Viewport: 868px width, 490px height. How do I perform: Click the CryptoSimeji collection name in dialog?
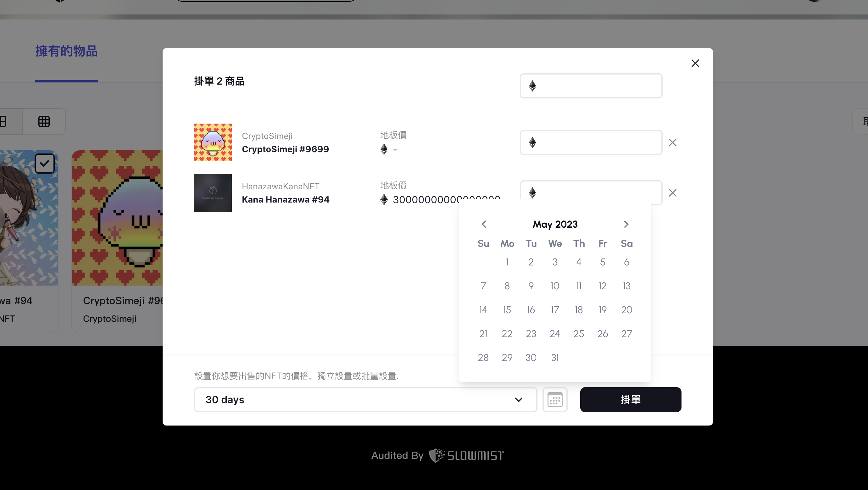click(267, 136)
